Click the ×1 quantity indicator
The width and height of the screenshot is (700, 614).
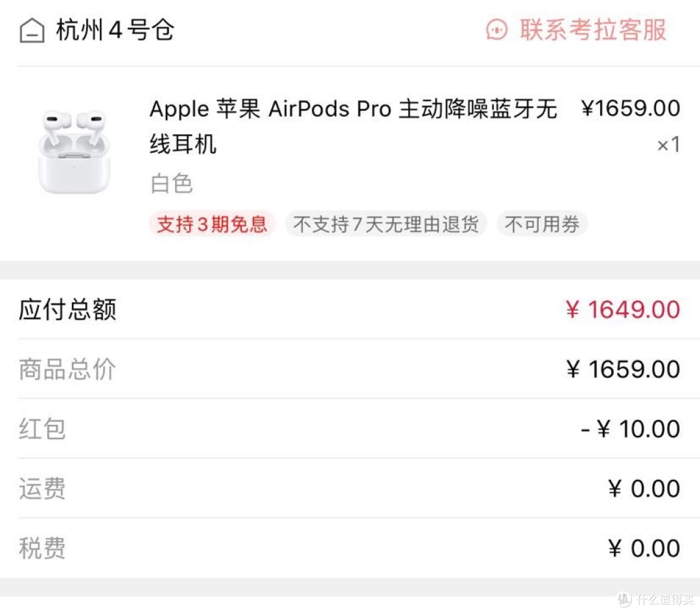point(668,144)
